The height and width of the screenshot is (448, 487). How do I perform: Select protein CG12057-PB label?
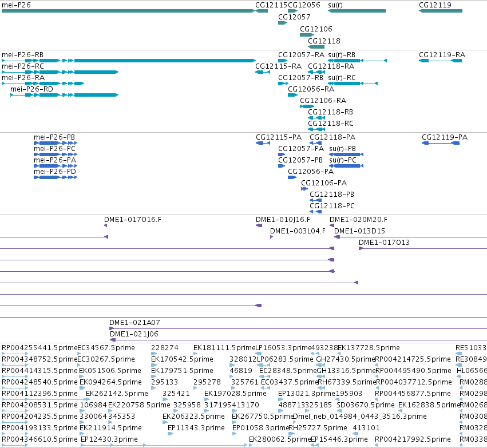click(x=300, y=160)
